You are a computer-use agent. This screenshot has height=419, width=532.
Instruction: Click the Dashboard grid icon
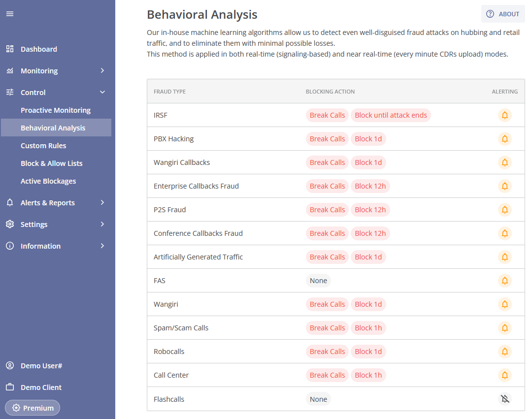[x=10, y=49]
